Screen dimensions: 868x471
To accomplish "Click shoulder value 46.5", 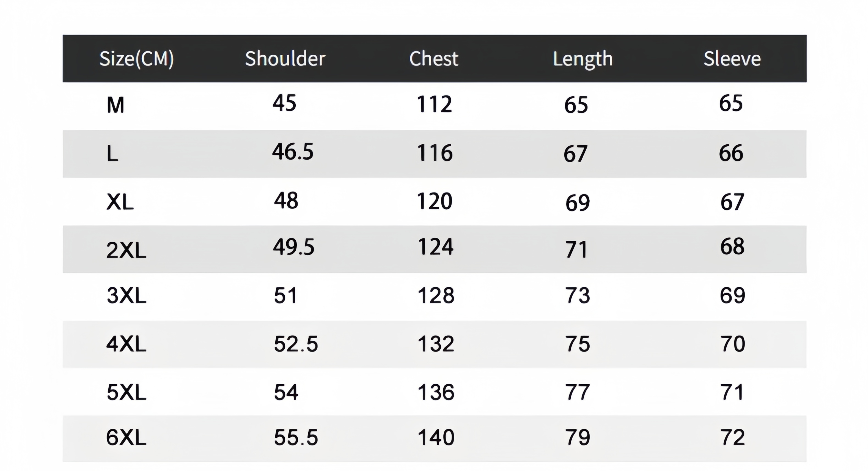I will pos(293,151).
